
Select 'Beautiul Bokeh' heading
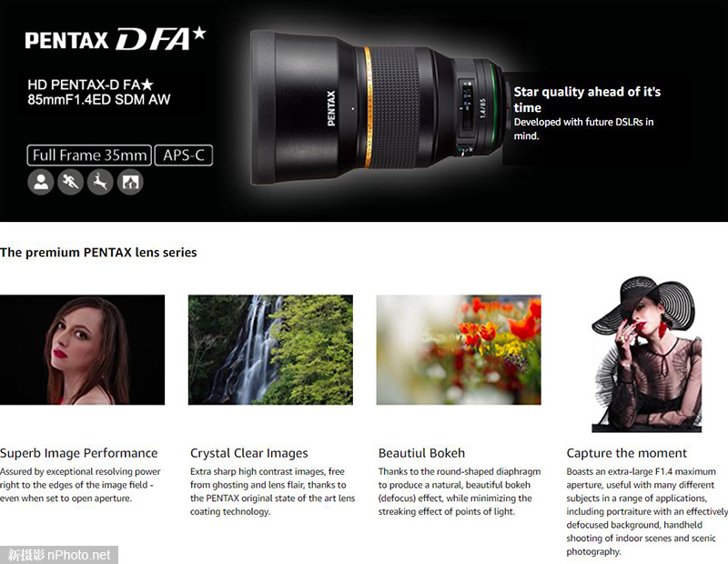pyautogui.click(x=421, y=453)
